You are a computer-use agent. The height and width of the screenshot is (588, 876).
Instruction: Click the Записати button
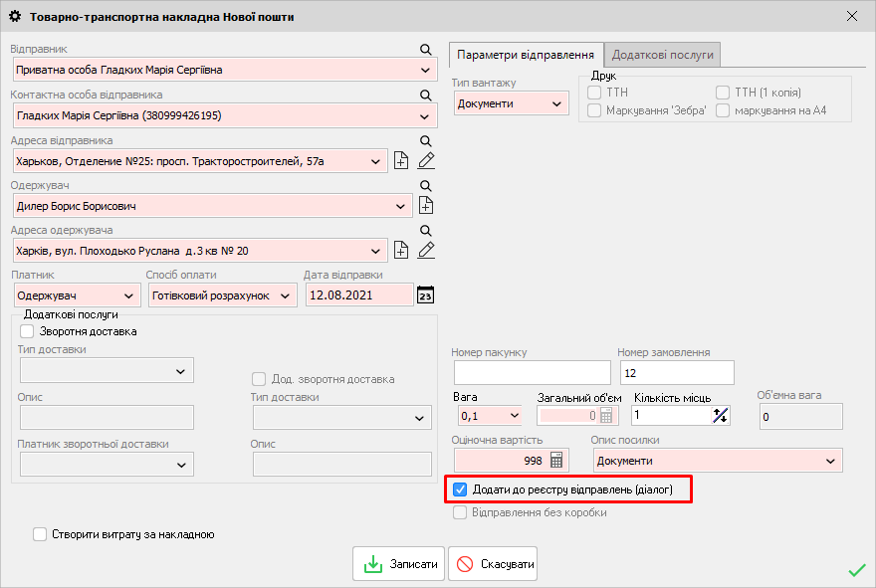pyautogui.click(x=398, y=564)
